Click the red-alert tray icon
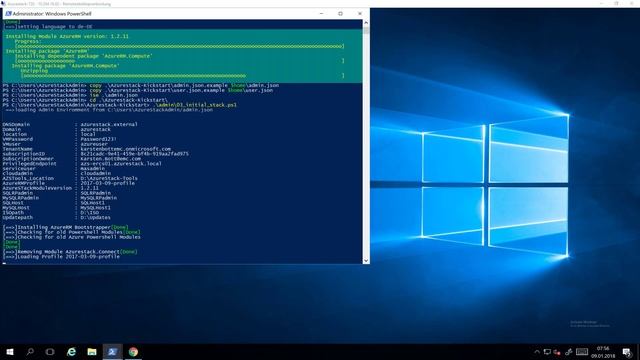Screen dimensions: 640x360 [x=557, y=352]
